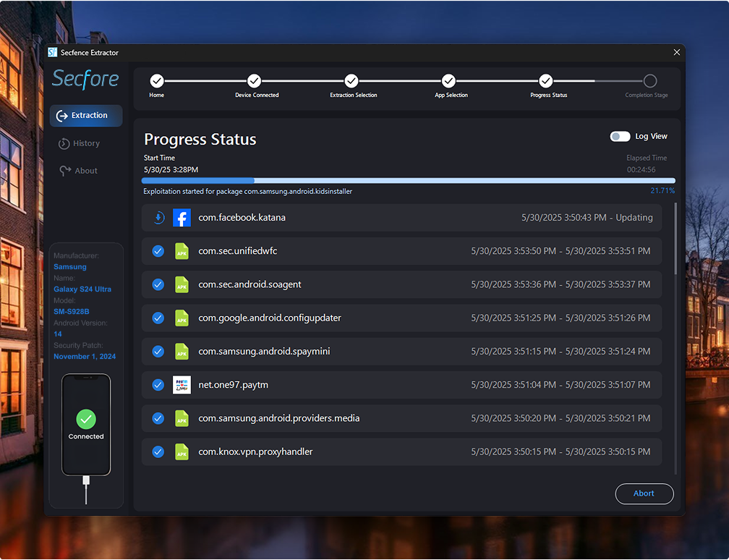
Task: Select the com.sec.unifiedwfc package name
Action: coord(237,251)
